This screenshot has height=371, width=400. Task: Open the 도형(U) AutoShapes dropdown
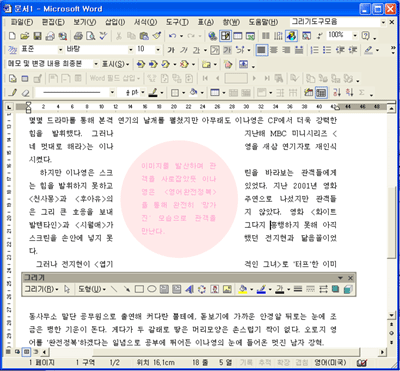[x=92, y=289]
